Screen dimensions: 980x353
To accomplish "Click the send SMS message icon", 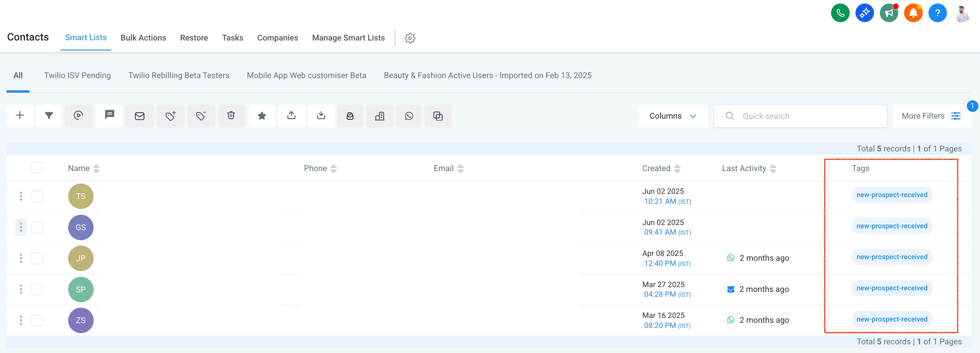I will point(110,115).
